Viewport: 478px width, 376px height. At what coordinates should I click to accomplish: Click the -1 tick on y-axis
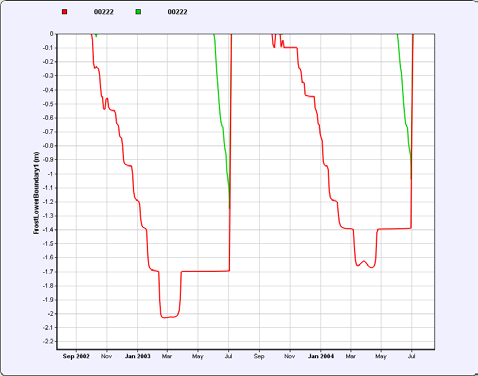(x=51, y=174)
